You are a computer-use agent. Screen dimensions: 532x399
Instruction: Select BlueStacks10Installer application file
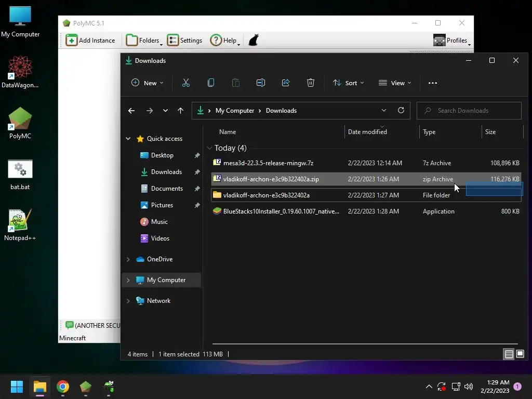(366, 211)
